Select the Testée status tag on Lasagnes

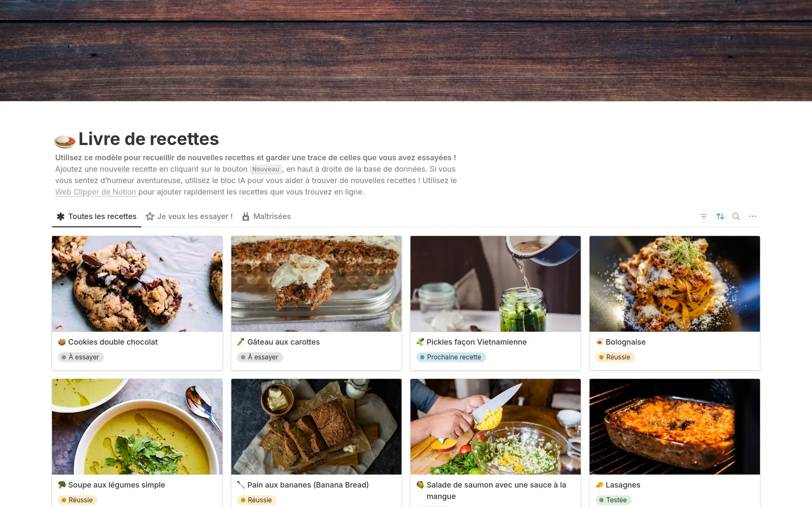[x=613, y=500]
